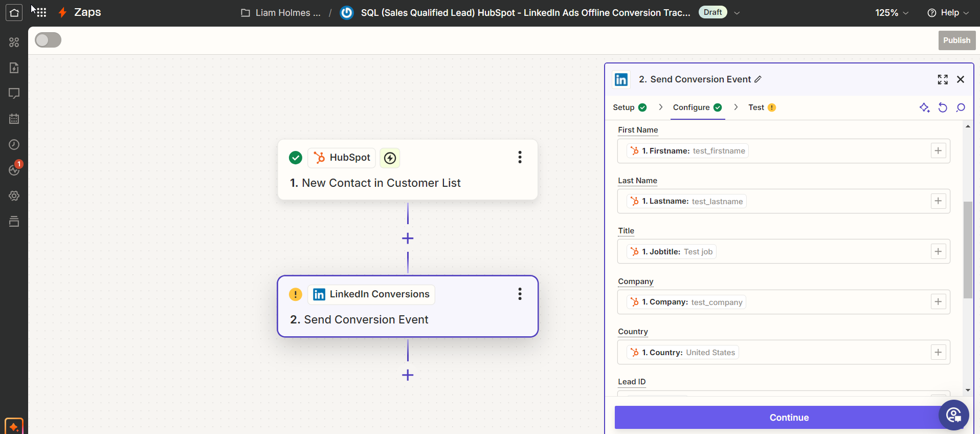Click the Country input field

(x=784, y=352)
